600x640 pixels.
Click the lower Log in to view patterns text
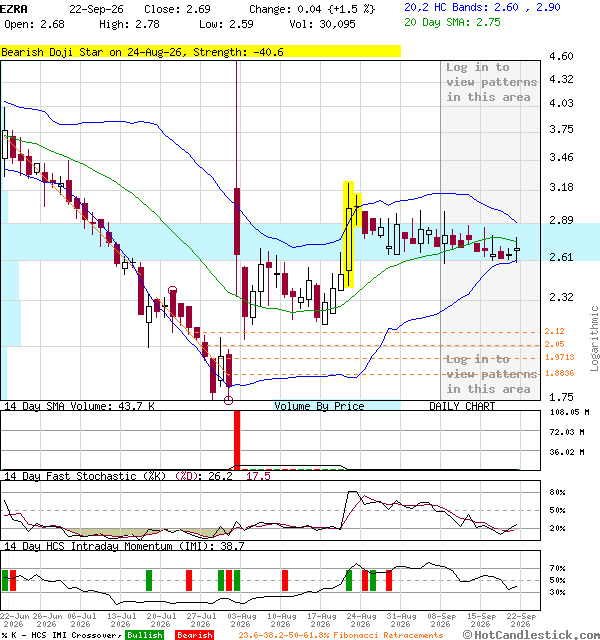(491, 374)
